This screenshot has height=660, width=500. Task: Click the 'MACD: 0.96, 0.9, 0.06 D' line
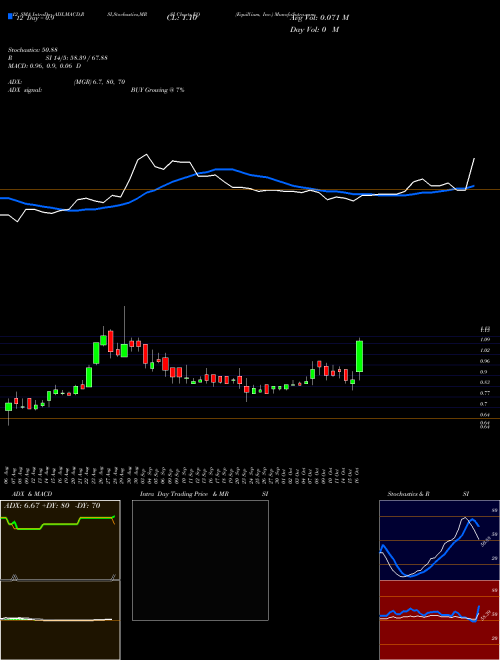(x=45, y=66)
